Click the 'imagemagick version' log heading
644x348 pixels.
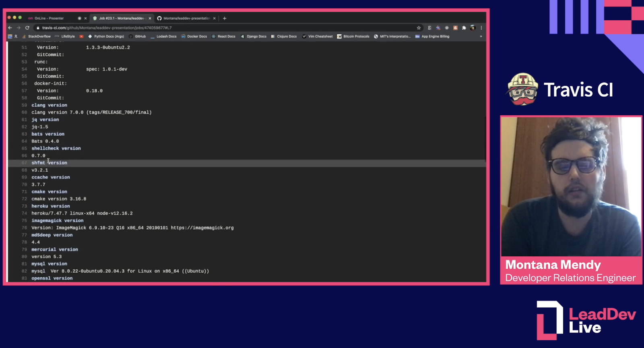point(58,221)
